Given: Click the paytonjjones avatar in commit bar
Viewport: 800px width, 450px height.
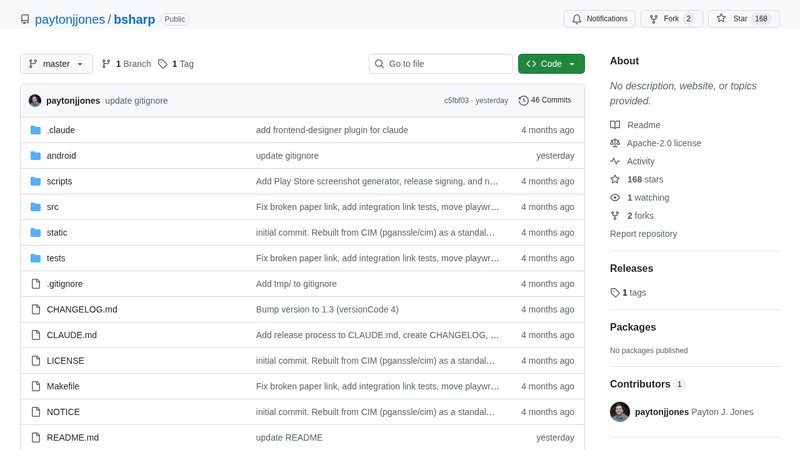Looking at the screenshot, I should 35,101.
